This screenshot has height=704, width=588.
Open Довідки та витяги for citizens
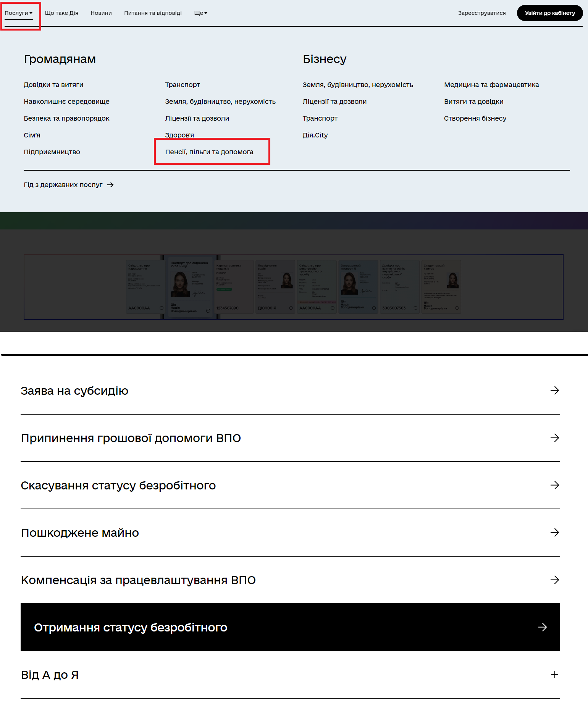(53, 85)
